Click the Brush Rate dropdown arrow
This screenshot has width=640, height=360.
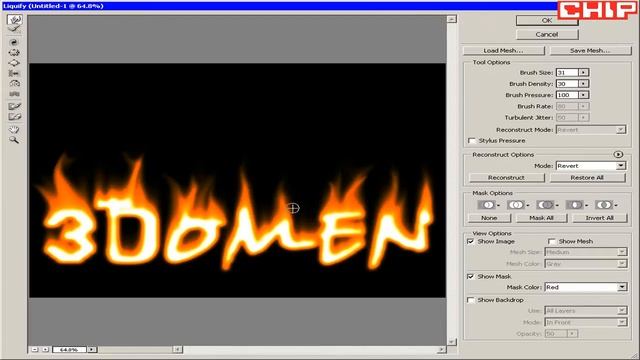[x=584, y=107]
